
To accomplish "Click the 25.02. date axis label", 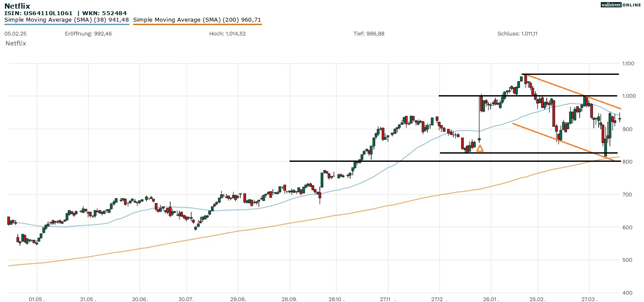I will click(538, 299).
